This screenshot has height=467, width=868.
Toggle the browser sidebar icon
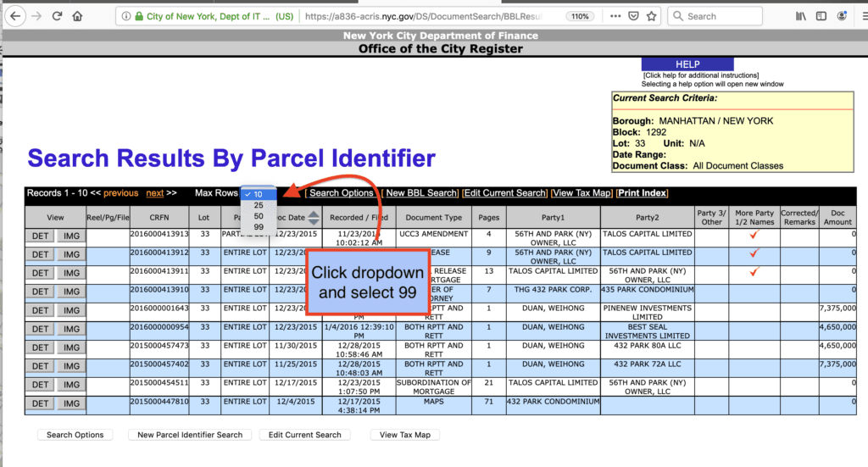[x=820, y=16]
